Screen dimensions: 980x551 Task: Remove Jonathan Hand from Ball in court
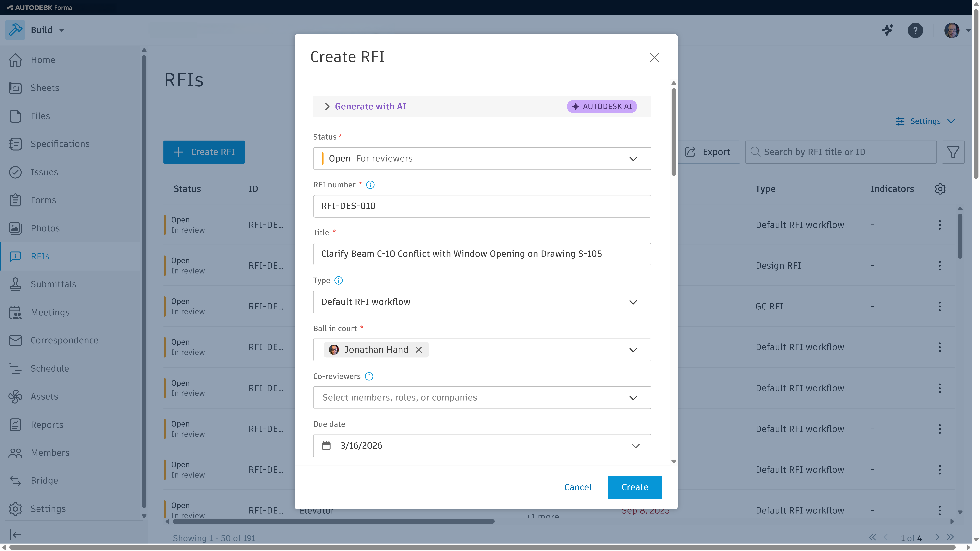419,350
